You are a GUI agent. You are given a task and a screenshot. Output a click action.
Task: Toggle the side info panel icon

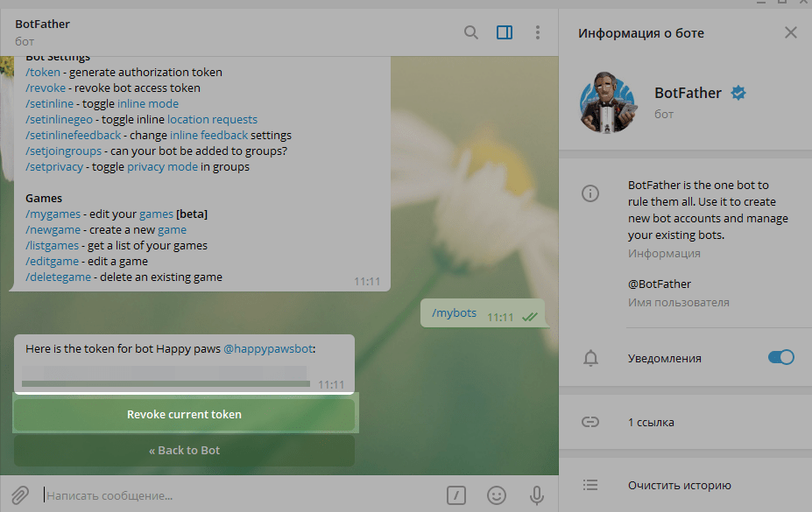click(505, 33)
